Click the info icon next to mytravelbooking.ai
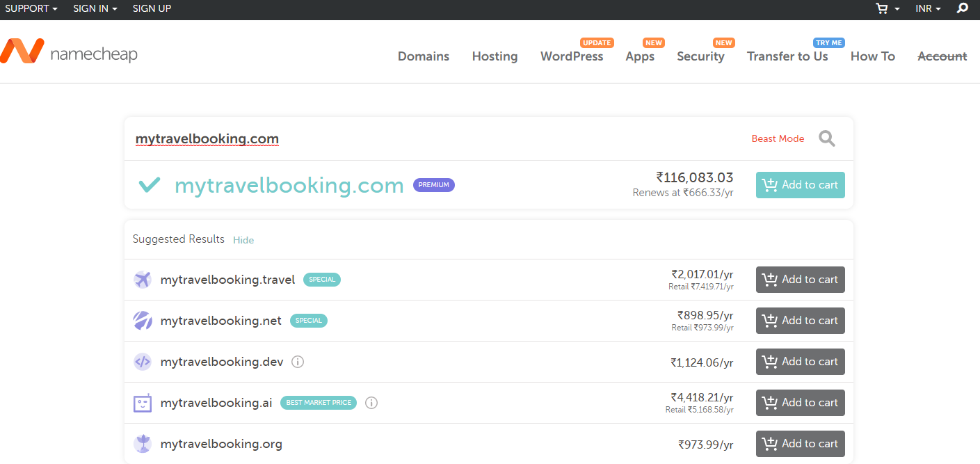The height and width of the screenshot is (464, 980). tap(371, 403)
